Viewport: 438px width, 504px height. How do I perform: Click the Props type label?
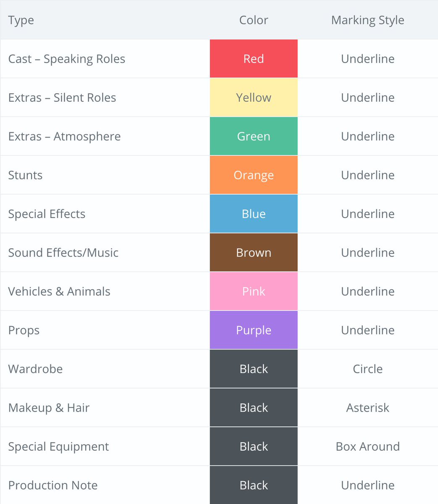tap(24, 331)
